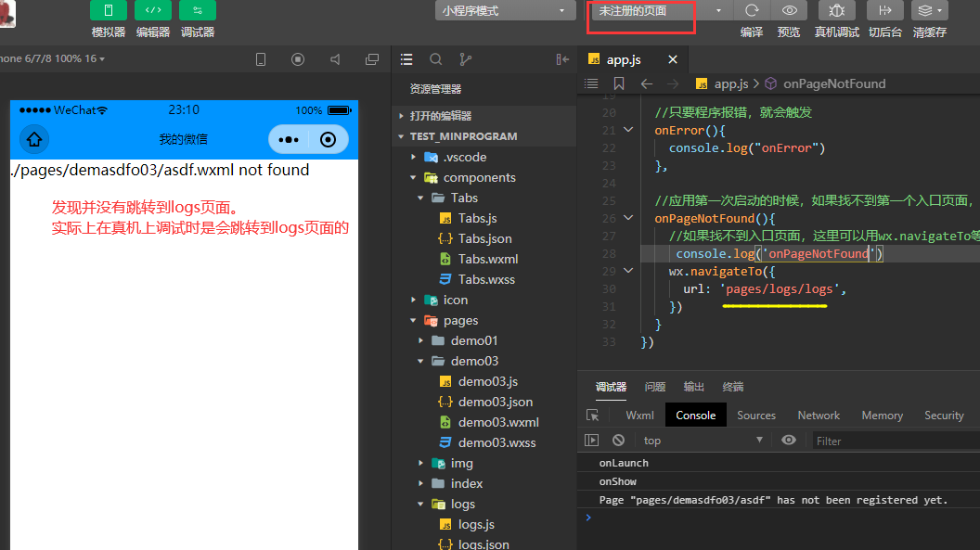This screenshot has height=550, width=980.
Task: Open the source control branch icon
Action: click(x=466, y=59)
